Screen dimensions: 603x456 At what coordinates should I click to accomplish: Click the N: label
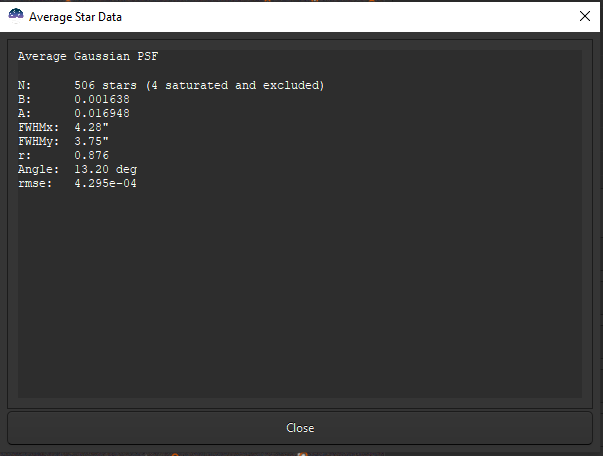point(25,86)
